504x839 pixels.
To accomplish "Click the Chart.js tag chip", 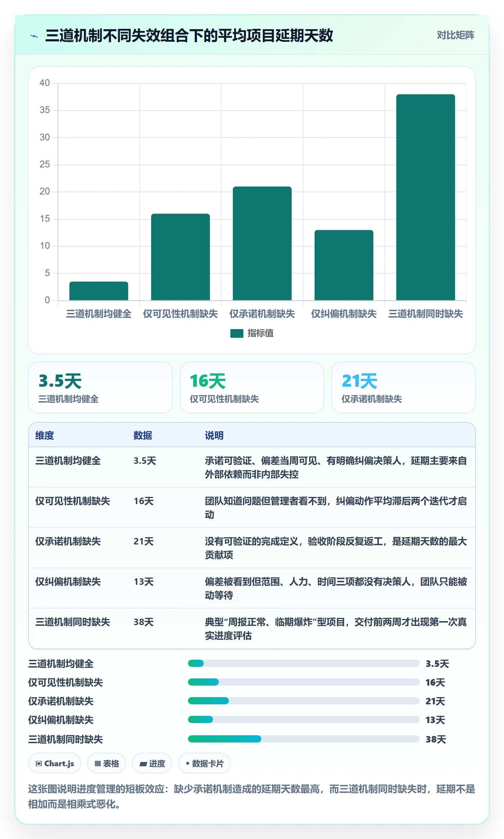I will coord(55,763).
